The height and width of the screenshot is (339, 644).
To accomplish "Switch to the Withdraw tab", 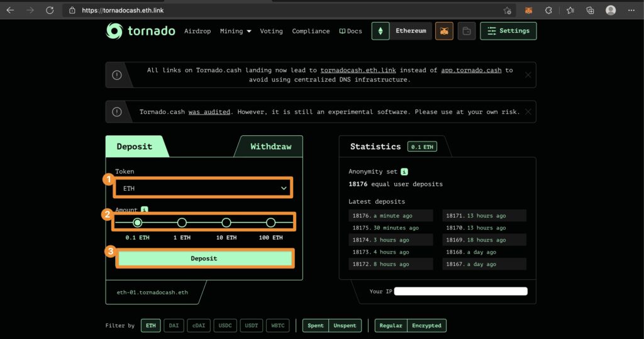I will pos(270,147).
